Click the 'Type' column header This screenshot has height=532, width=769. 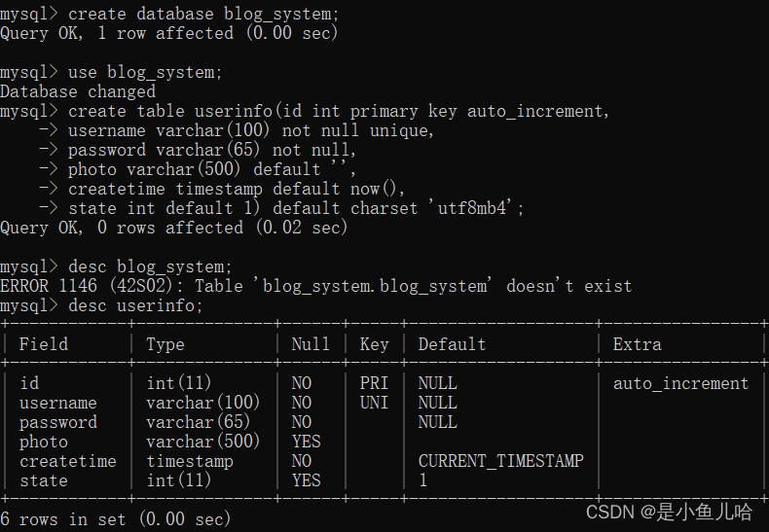pos(165,344)
